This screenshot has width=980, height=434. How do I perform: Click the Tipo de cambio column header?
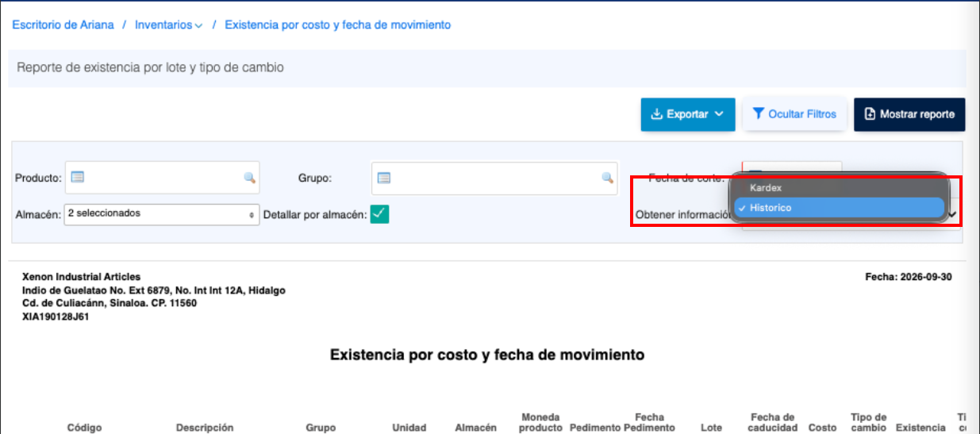868,423
